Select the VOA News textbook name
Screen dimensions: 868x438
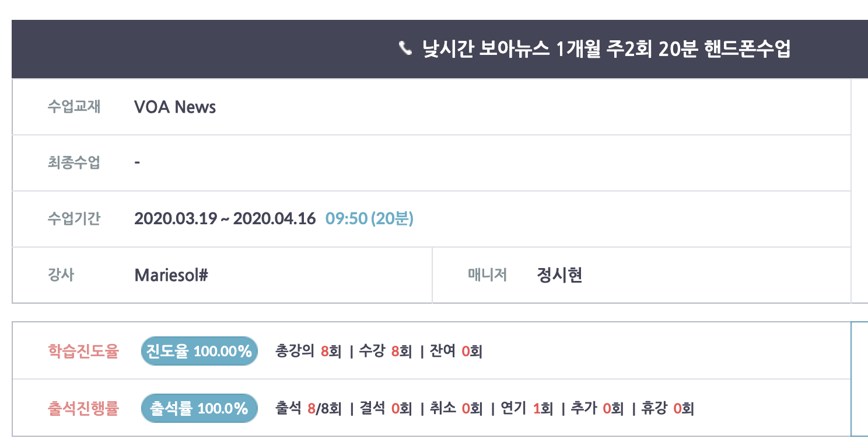[175, 107]
